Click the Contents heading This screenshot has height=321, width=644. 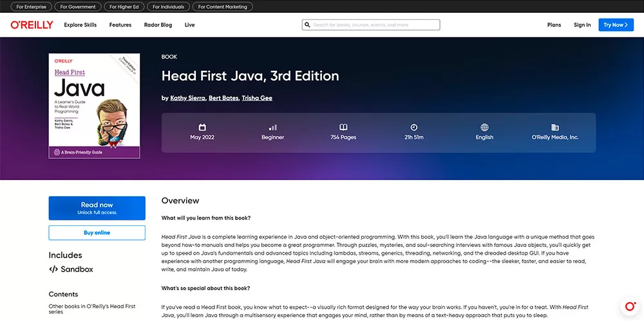pos(63,295)
